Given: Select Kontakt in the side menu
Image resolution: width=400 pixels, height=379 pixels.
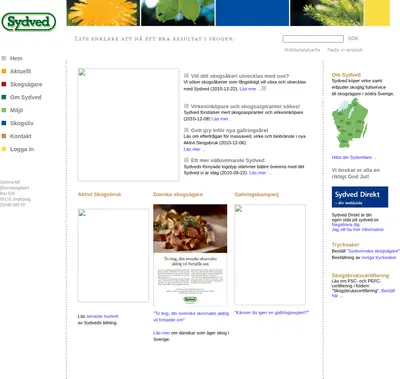Looking at the screenshot, I should (21, 136).
